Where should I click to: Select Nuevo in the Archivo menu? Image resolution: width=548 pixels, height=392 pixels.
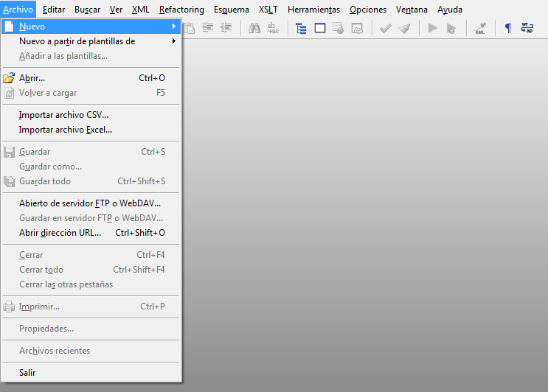pos(91,27)
